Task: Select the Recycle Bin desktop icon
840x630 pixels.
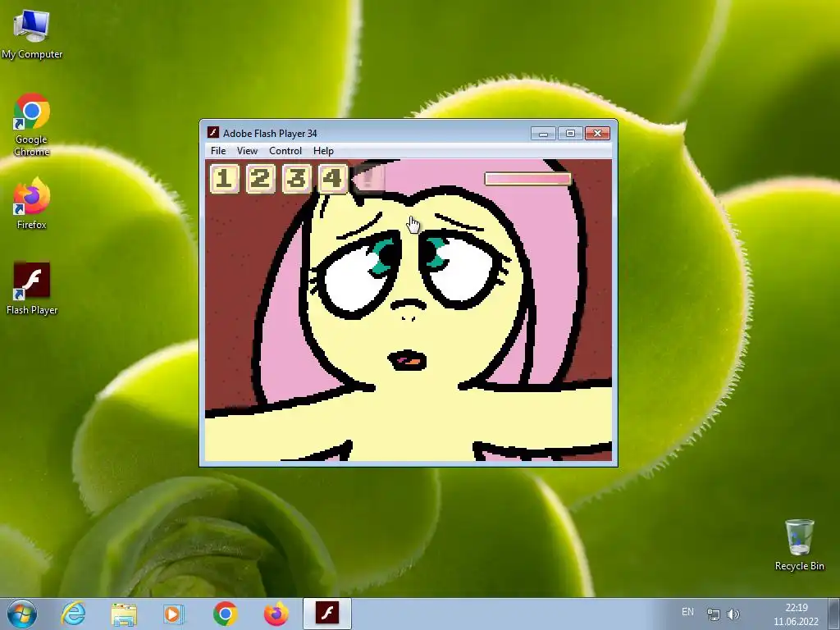Action: click(x=799, y=545)
